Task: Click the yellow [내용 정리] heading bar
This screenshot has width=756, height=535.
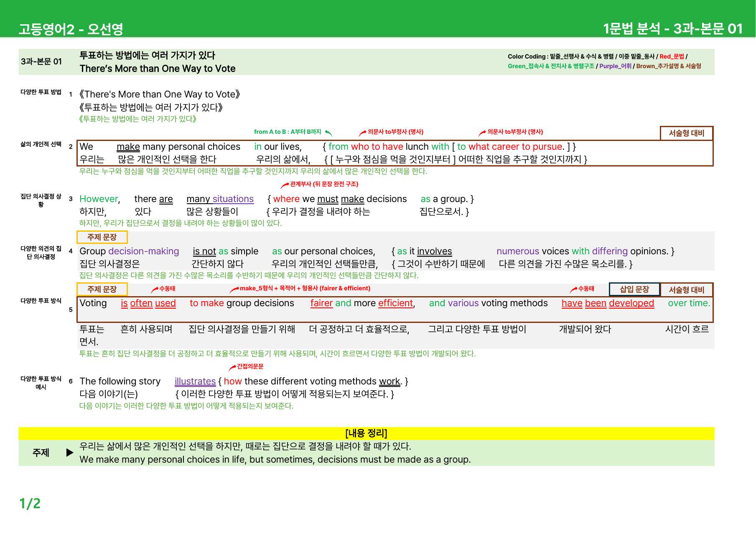Action: [x=367, y=433]
